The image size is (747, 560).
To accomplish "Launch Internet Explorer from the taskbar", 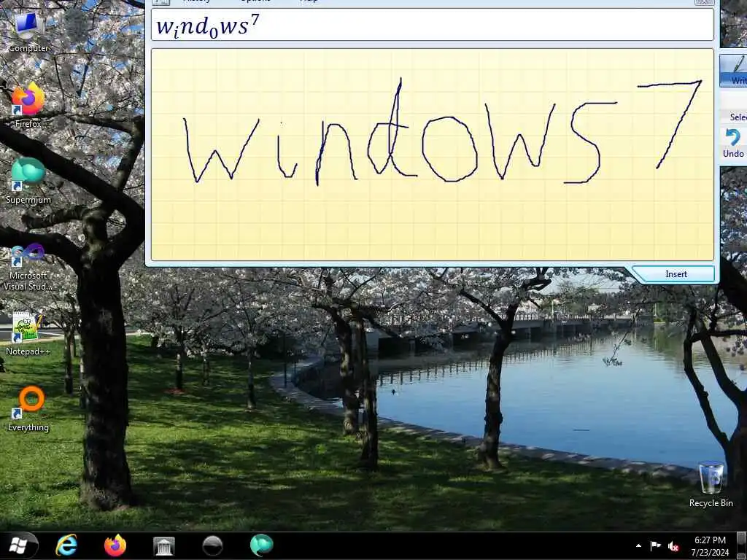I will point(66,545).
